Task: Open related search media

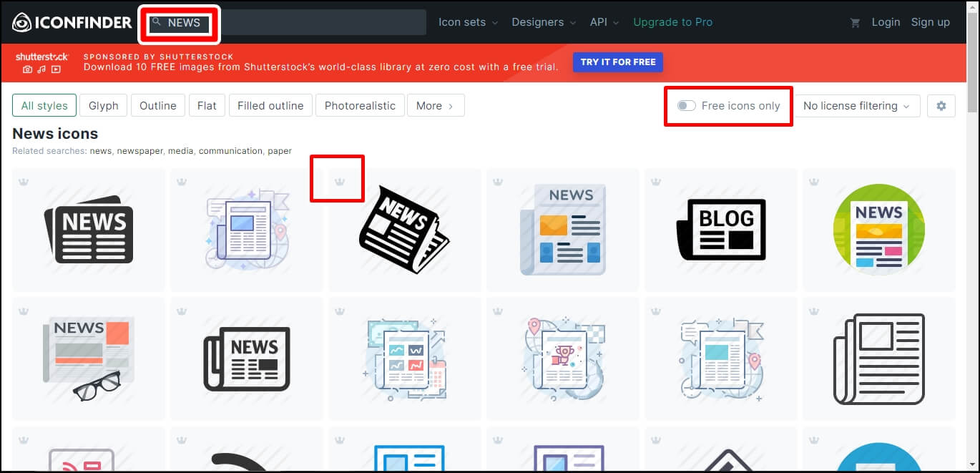Action: 182,151
